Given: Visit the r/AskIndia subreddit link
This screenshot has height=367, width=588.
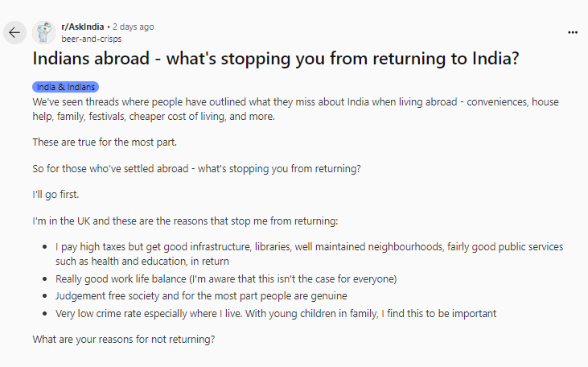Looking at the screenshot, I should pyautogui.click(x=83, y=27).
